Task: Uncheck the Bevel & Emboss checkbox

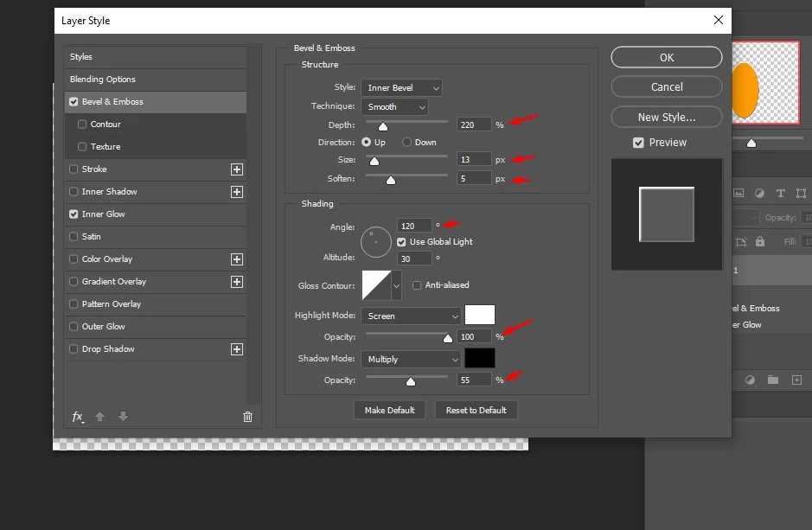Action: (74, 101)
